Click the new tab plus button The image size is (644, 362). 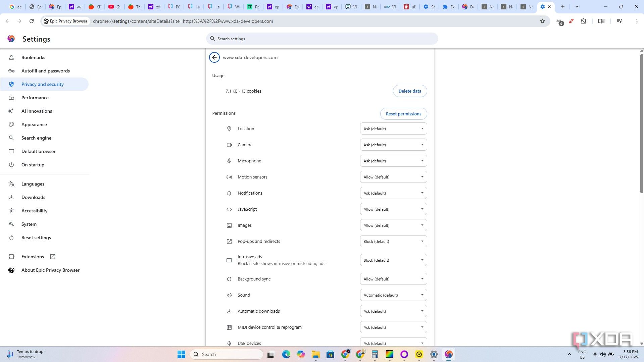click(563, 7)
